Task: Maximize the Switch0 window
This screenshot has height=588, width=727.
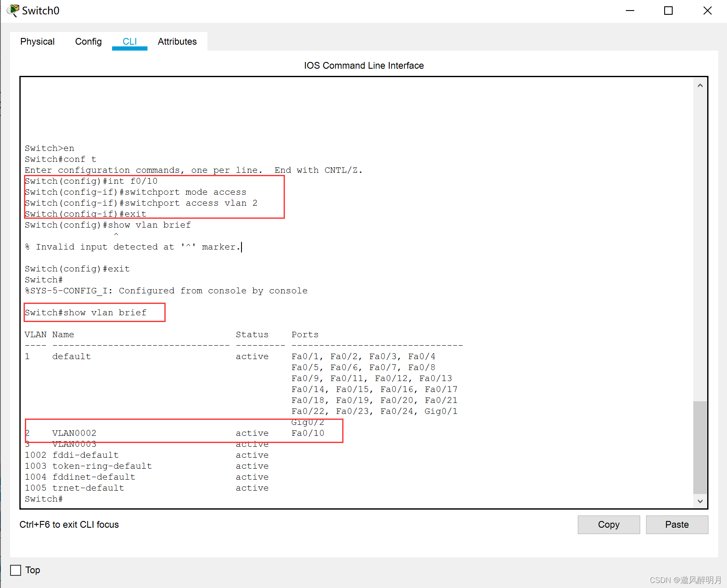Action: coord(668,11)
